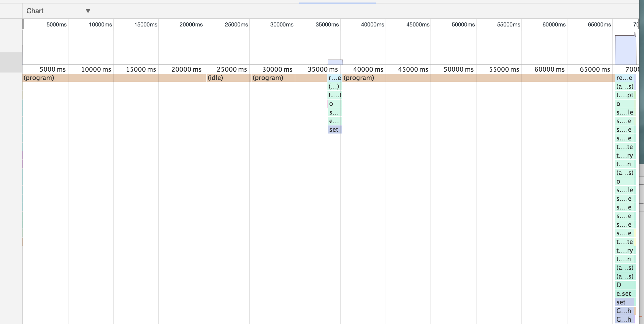Select the "re…e" top-level frame
Viewport: 644px width, 324px height.
pos(625,78)
